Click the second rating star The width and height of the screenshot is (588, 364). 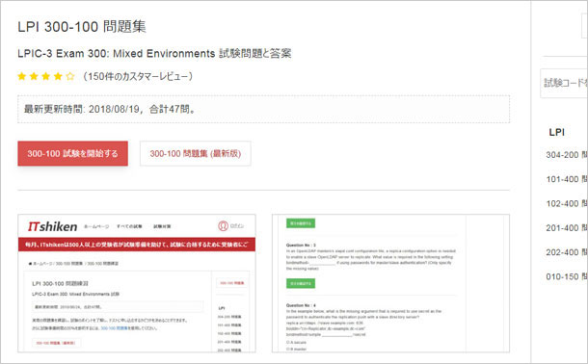click(x=34, y=76)
